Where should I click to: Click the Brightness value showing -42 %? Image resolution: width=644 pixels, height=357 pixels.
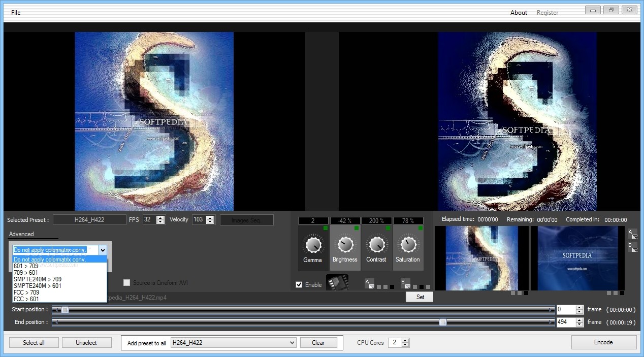345,221
